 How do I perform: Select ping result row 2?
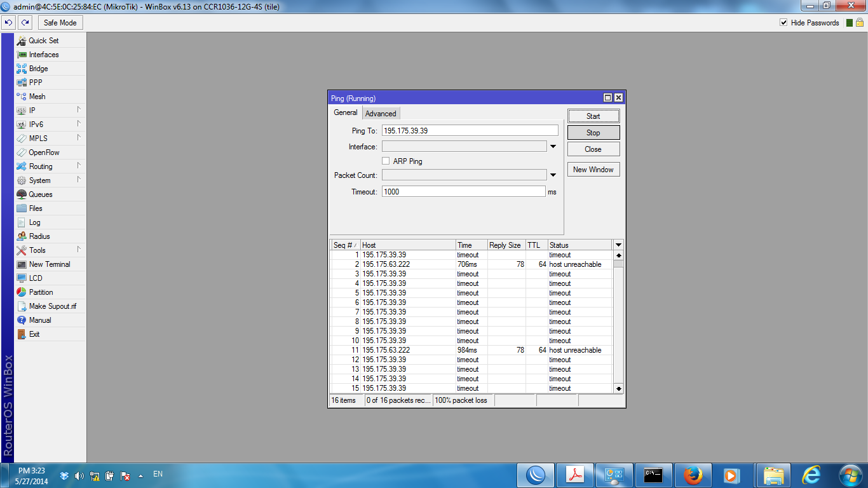[x=471, y=264]
